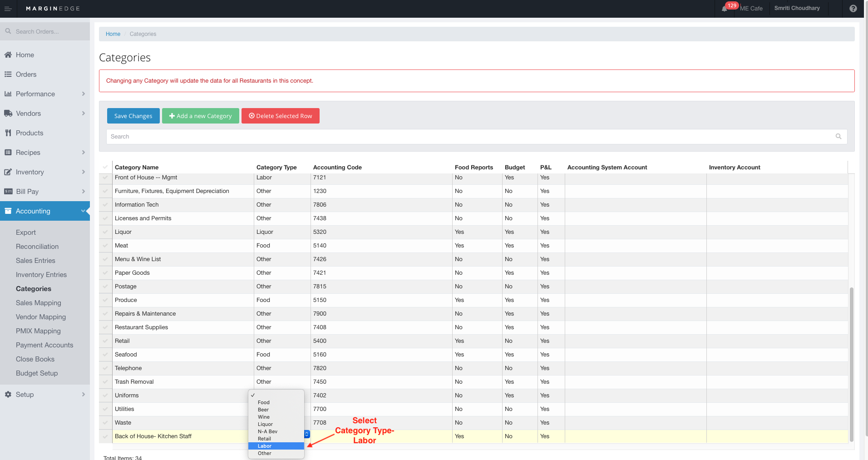Viewport: 868px width, 460px height.
Task: Expand the Performance submenu chevron
Action: 84,94
